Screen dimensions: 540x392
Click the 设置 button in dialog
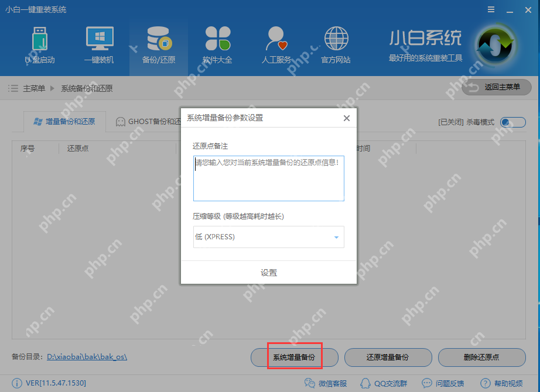269,273
